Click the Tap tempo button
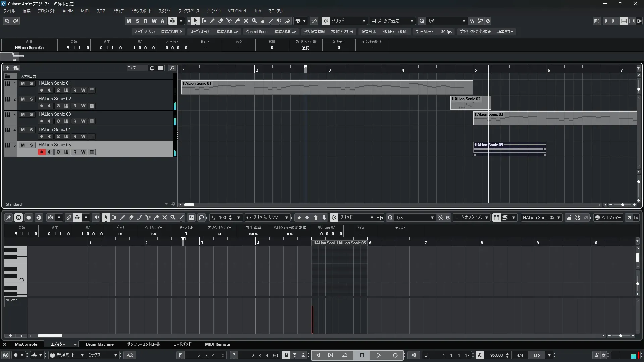 [537, 355]
